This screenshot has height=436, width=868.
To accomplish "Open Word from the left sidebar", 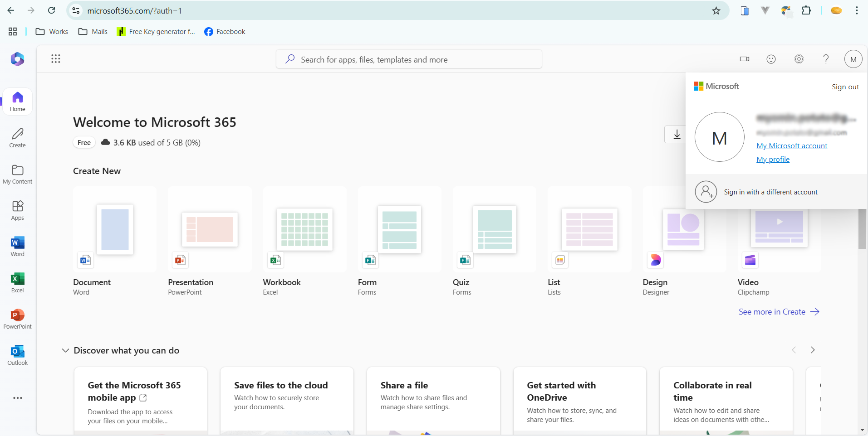I will tap(18, 247).
